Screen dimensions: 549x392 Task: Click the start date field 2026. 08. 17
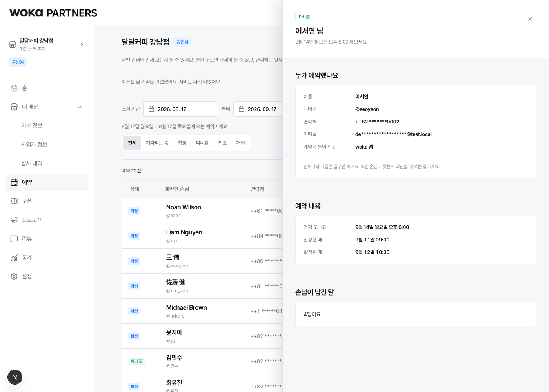pos(181,109)
